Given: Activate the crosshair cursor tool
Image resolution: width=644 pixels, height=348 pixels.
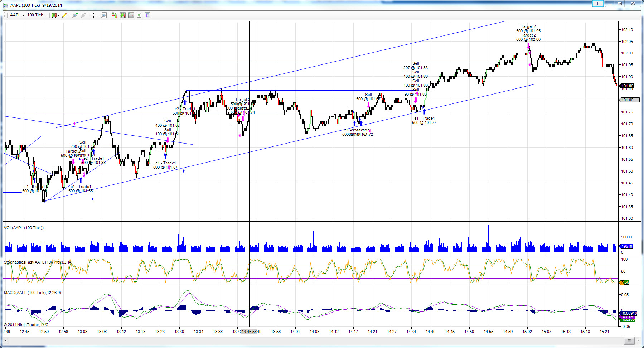Looking at the screenshot, I should tap(93, 15).
